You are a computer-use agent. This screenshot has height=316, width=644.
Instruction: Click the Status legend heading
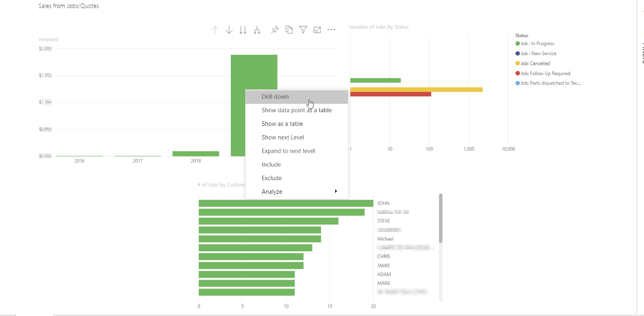pyautogui.click(x=522, y=35)
